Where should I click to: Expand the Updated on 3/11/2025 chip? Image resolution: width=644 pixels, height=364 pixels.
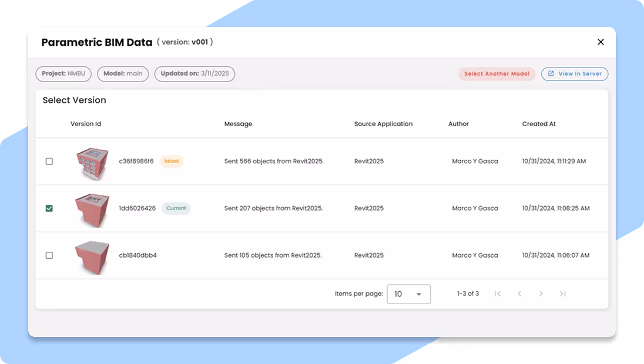point(194,73)
